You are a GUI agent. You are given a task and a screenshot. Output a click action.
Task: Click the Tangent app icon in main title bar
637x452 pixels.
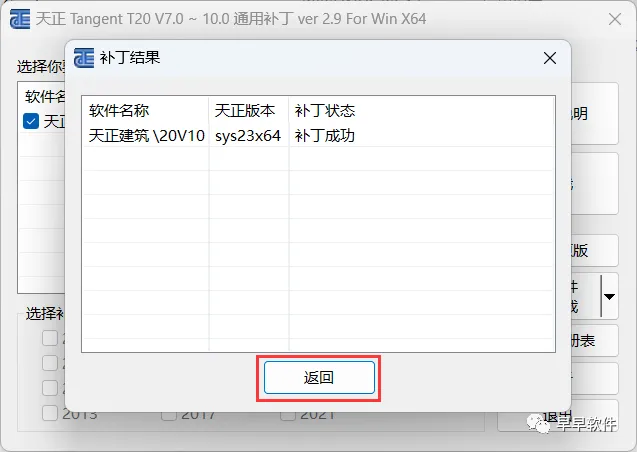click(20, 19)
